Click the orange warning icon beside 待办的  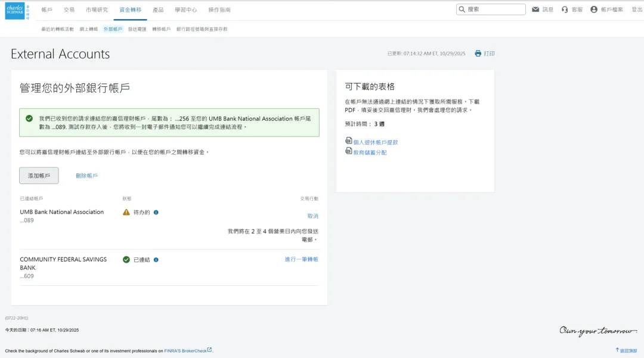(126, 212)
